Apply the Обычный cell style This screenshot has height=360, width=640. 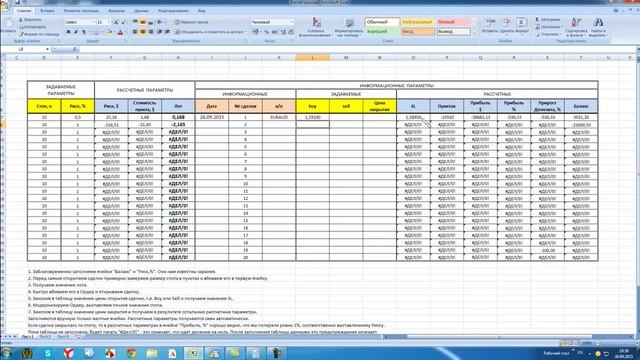coord(382,22)
